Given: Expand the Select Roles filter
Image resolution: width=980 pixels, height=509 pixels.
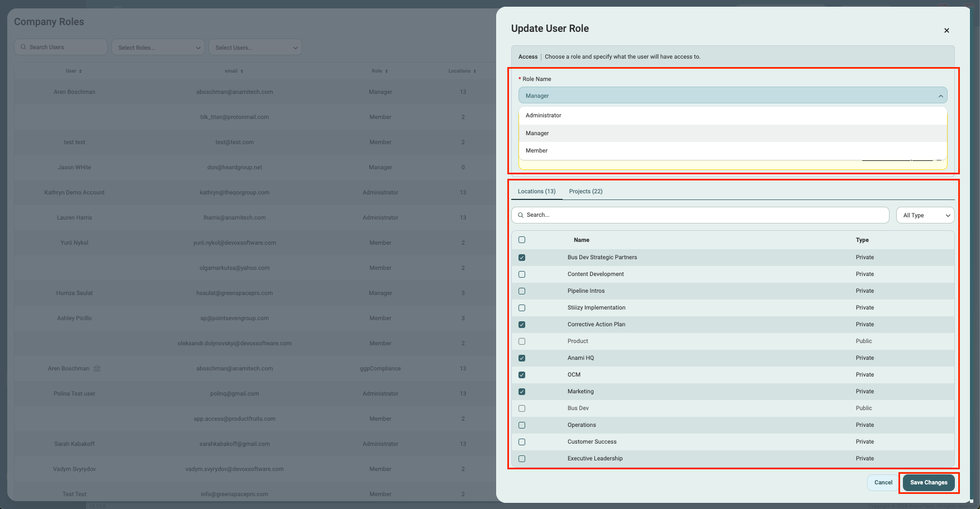Looking at the screenshot, I should point(159,47).
